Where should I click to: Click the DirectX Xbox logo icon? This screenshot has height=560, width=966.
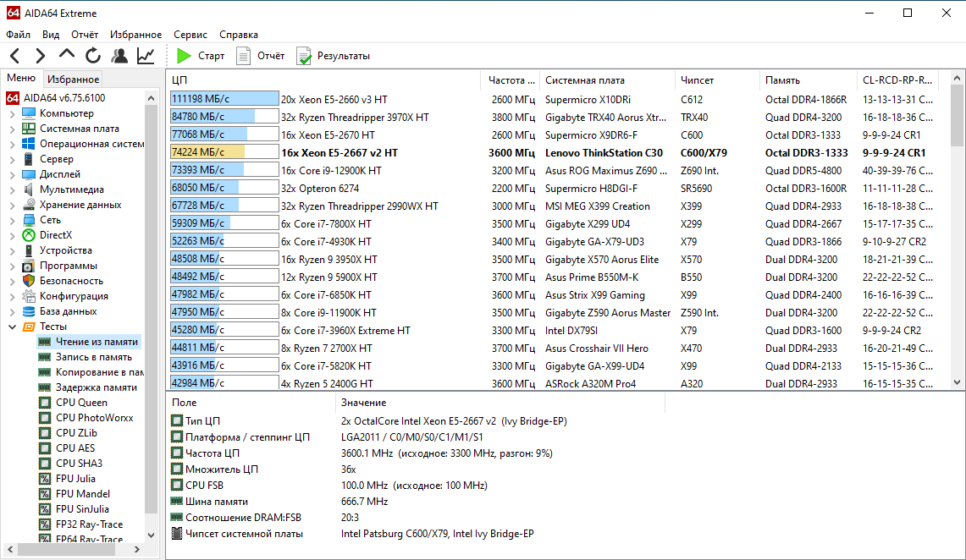click(29, 235)
